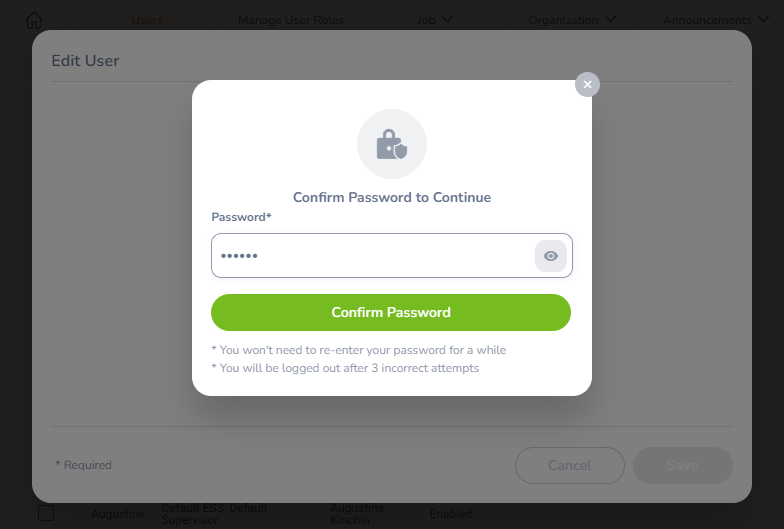Click the Enabled status of Augustine

point(450,514)
